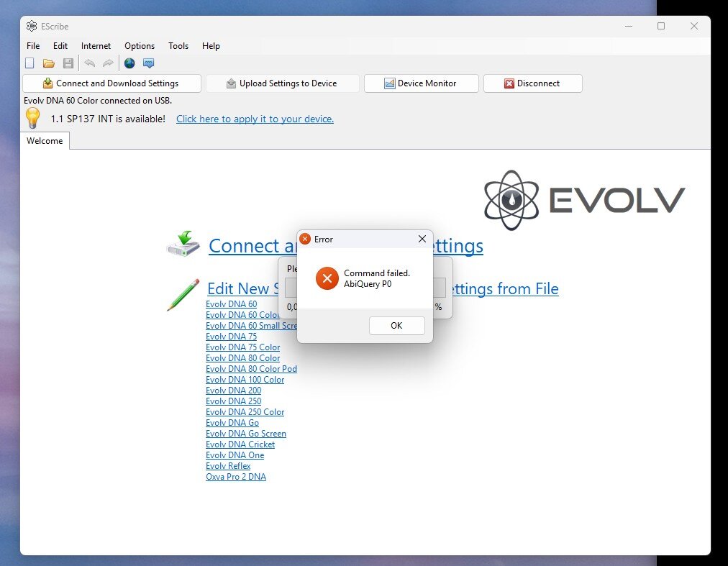Select the Evolv DNA 100 Color link
The image size is (728, 566).
tap(245, 379)
